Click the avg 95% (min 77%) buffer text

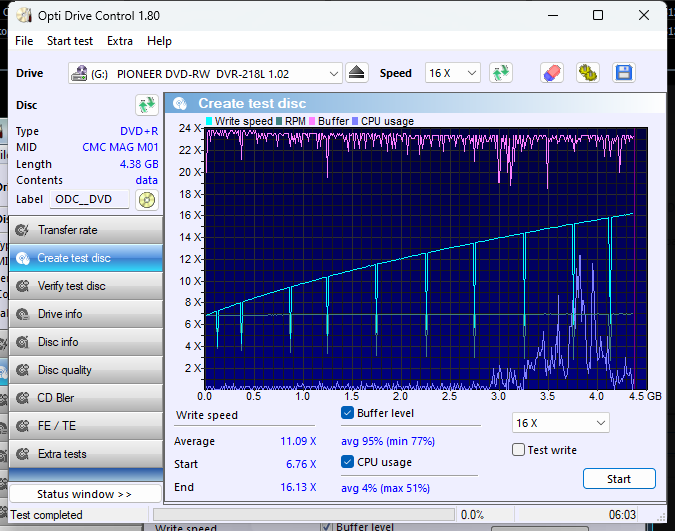click(388, 441)
